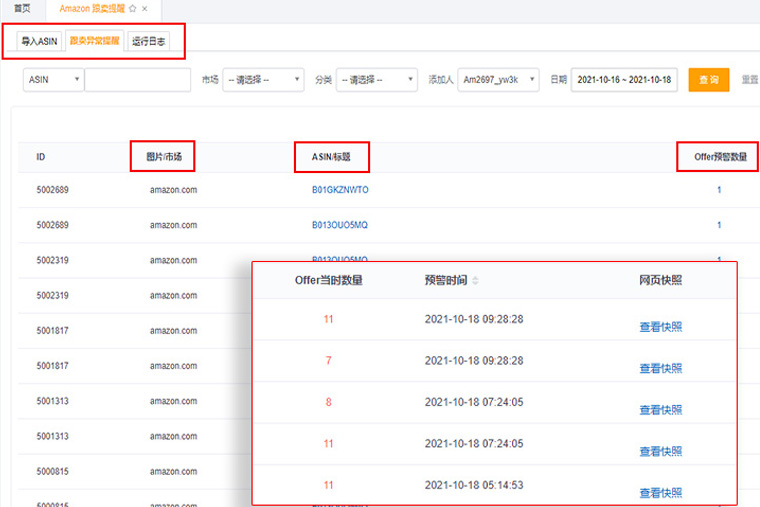Viewport: 760px width, 507px height.
Task: Open ASIN link B013OUO5MQ in second row
Action: [x=340, y=225]
